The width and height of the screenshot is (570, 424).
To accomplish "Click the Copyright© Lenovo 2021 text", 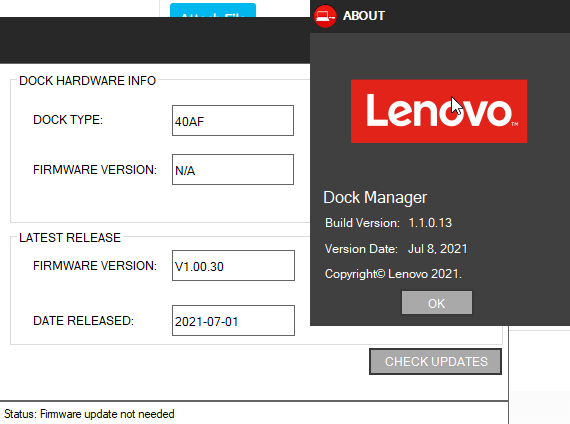I will (x=393, y=274).
